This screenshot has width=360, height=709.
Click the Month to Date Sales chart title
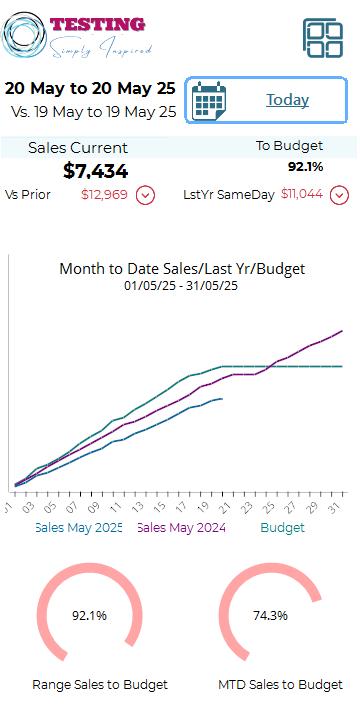pos(182,269)
